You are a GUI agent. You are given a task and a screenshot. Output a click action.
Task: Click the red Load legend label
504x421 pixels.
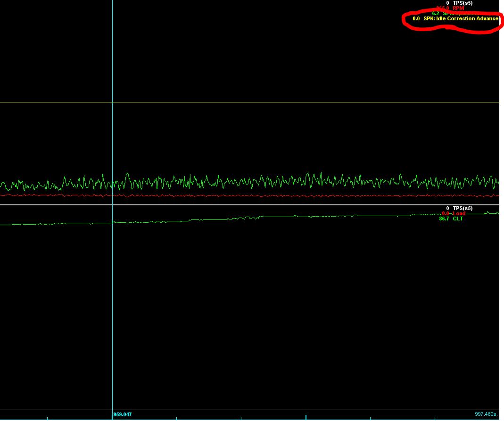coord(459,213)
